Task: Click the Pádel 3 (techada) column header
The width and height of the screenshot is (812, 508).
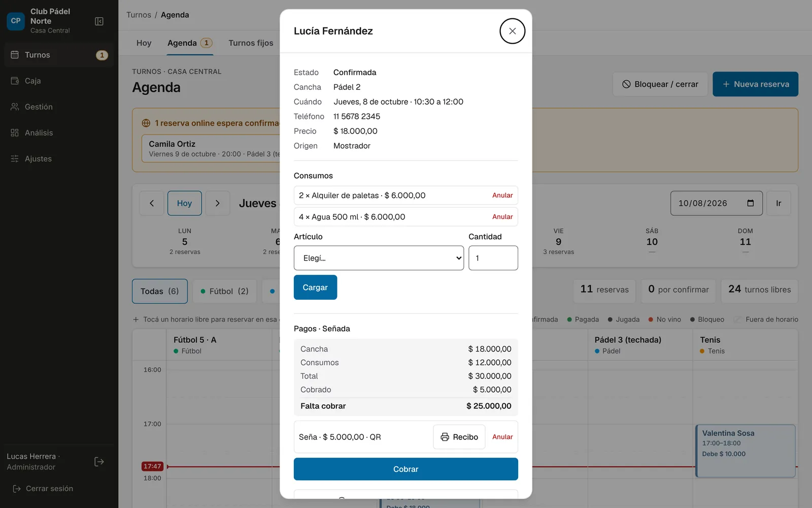Action: pos(640,345)
